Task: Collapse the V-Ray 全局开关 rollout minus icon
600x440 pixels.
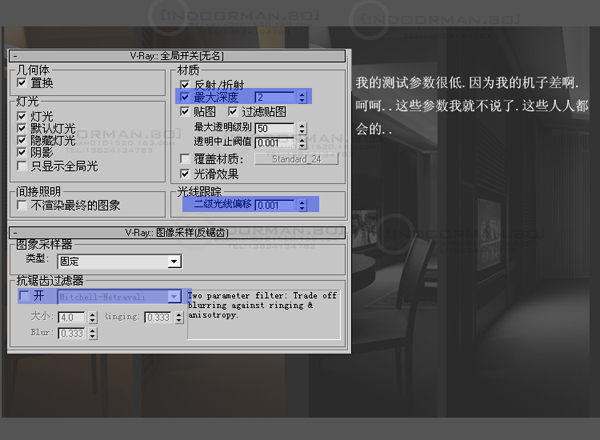Action: pos(15,58)
